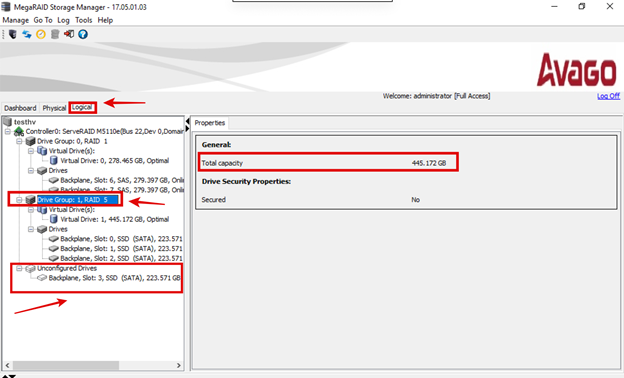Image resolution: width=624 pixels, height=378 pixels.
Task: Collapse Drives under Drive Group 1
Action: pyautogui.click(x=31, y=229)
